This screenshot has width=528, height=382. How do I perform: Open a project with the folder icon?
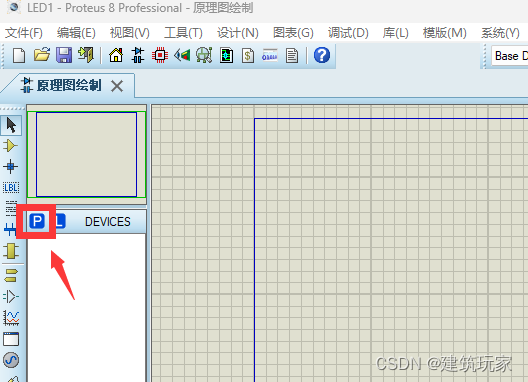coord(42,55)
